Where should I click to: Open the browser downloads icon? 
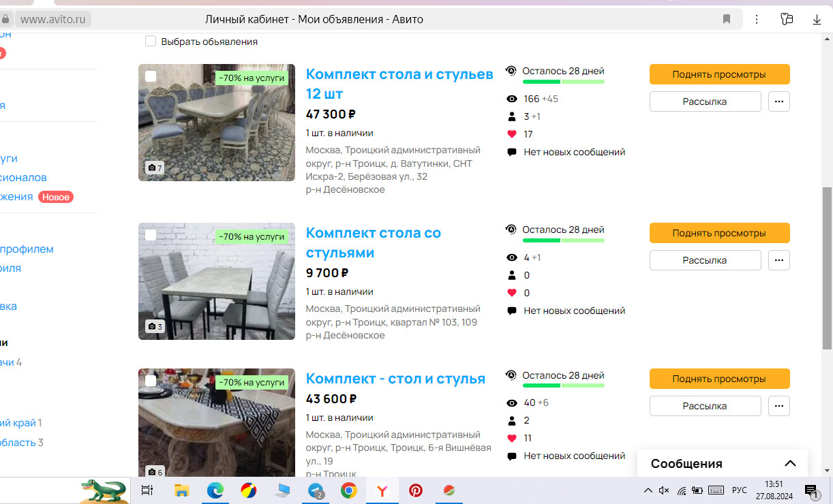point(817,19)
